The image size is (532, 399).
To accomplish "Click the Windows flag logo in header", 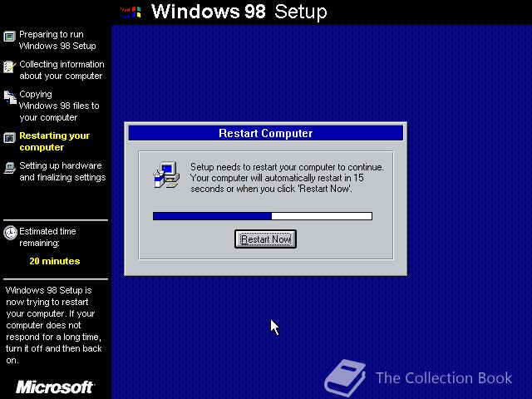I will coord(131,12).
